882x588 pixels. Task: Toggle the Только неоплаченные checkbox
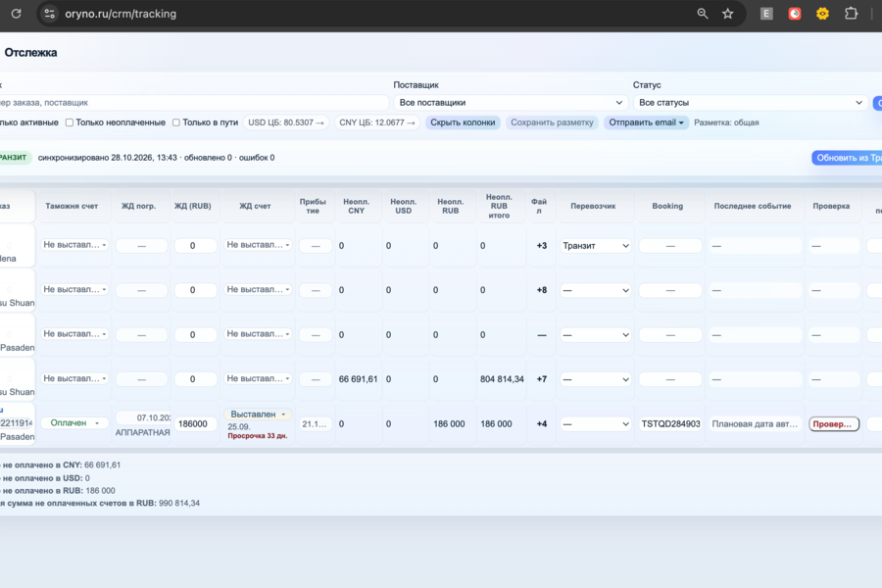70,122
